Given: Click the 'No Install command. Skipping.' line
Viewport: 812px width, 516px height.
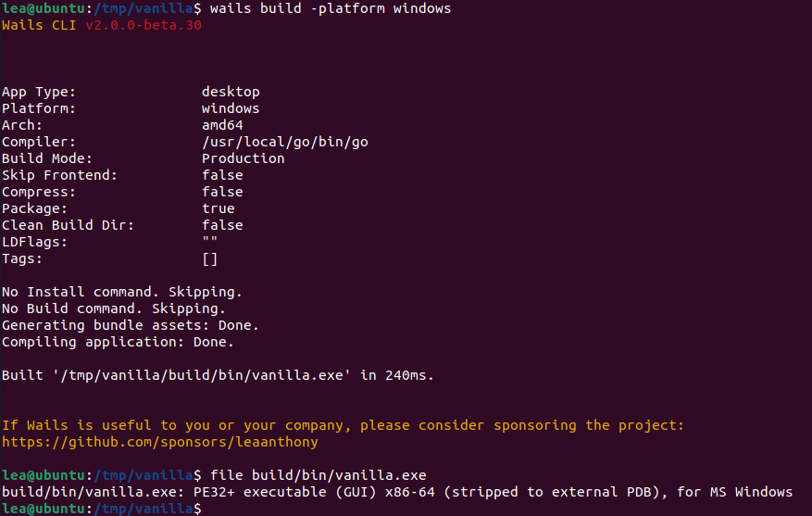Looking at the screenshot, I should coord(122,292).
